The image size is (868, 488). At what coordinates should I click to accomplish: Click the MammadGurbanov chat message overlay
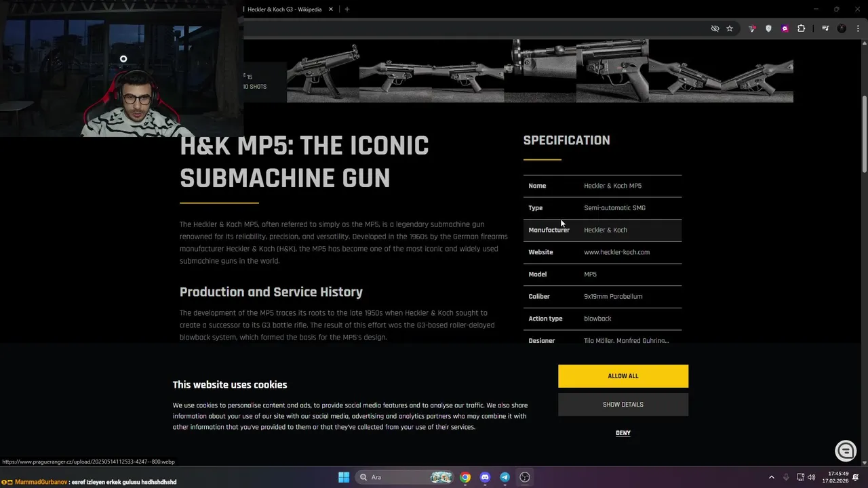point(90,482)
